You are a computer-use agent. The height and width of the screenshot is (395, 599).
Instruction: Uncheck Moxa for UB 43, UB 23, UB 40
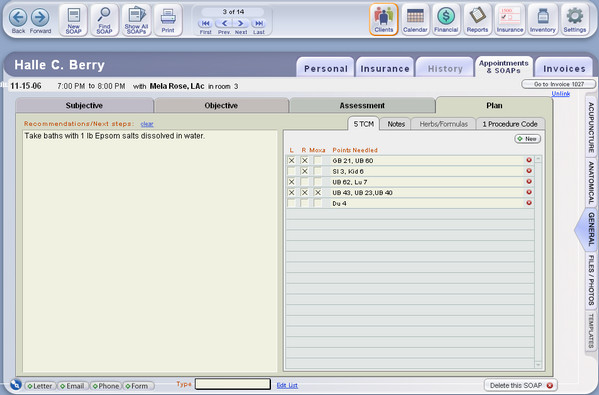click(x=317, y=193)
